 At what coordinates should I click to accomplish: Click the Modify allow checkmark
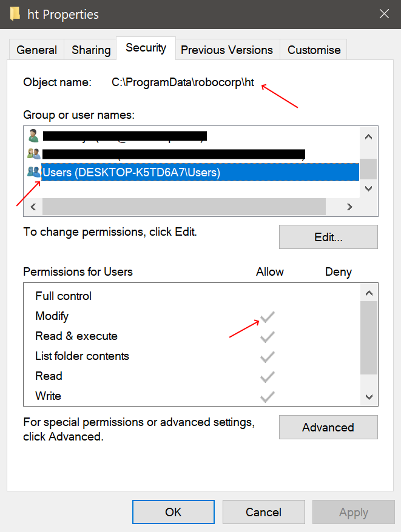[x=268, y=316]
